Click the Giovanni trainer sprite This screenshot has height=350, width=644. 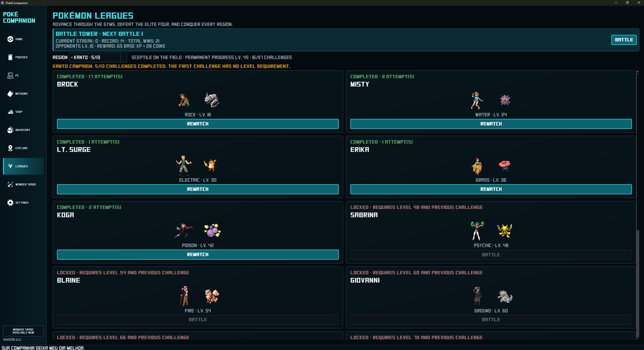[477, 296]
